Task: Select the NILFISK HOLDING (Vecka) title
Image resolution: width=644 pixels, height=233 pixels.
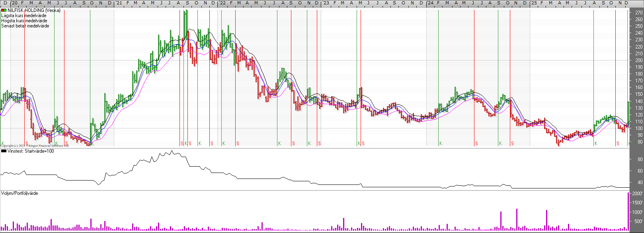Action: click(34, 10)
